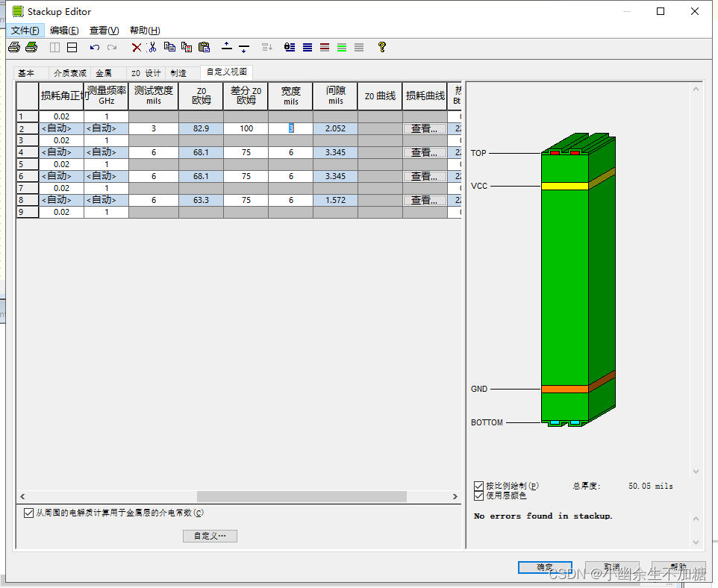The width and height of the screenshot is (718, 588).
Task: Click the Z0 曲线 column header
Action: click(x=380, y=96)
